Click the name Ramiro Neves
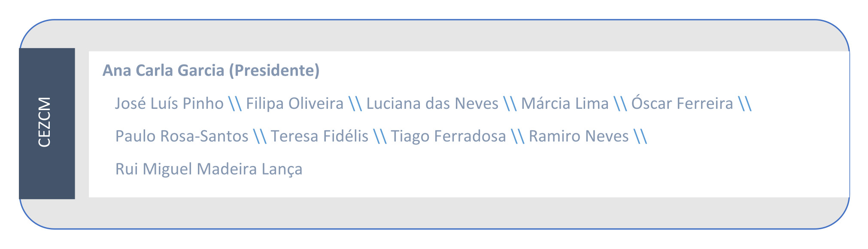 click(579, 136)
